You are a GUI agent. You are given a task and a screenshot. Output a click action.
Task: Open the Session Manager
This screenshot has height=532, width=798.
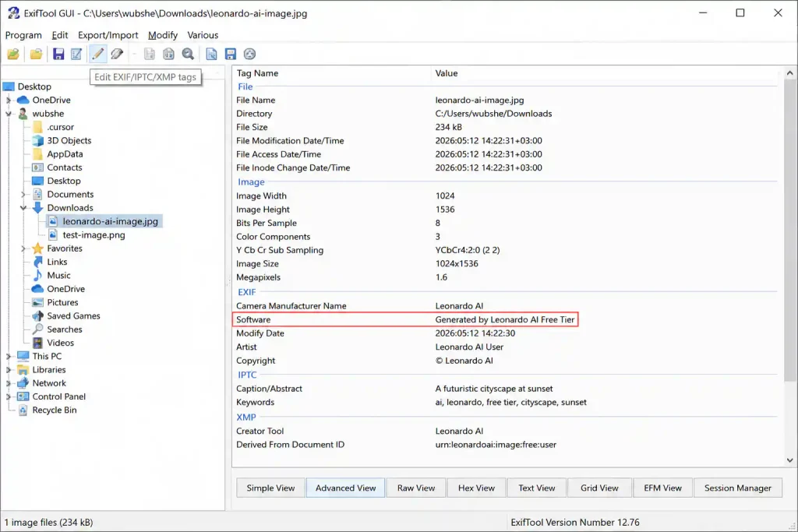point(737,488)
